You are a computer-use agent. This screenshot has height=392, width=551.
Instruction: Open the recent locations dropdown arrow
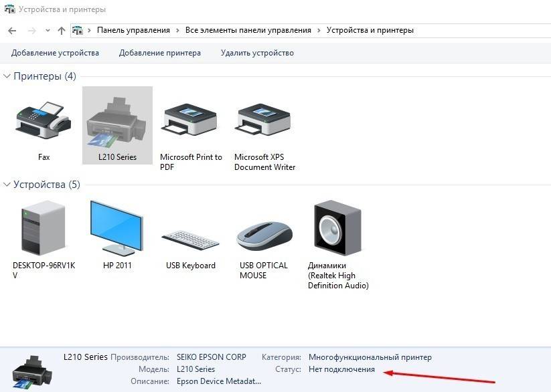point(48,31)
